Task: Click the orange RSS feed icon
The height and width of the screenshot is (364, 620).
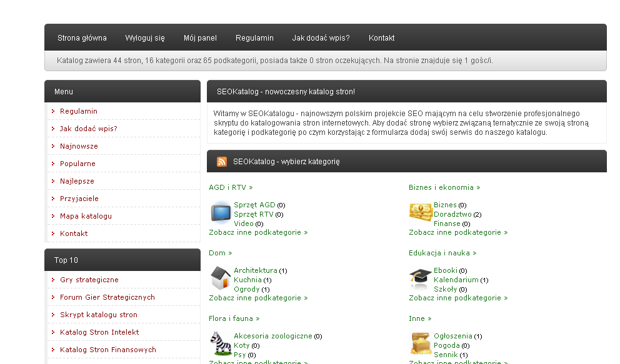Action: 222,162
